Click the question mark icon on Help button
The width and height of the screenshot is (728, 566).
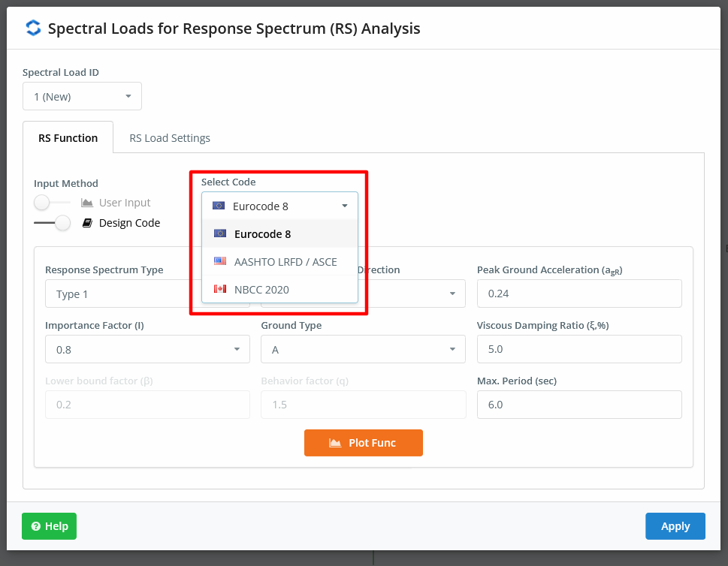tap(36, 526)
